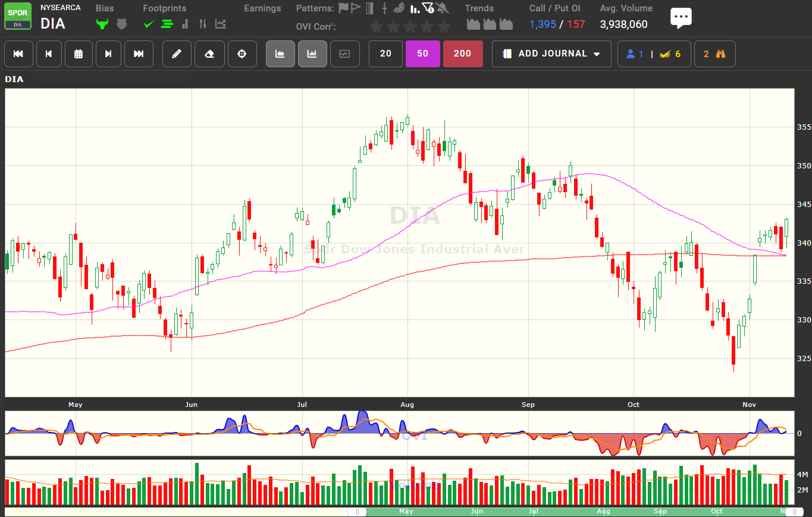Toggle the magenta 50 moving average
The height and width of the screenshot is (517, 812).
tap(422, 54)
